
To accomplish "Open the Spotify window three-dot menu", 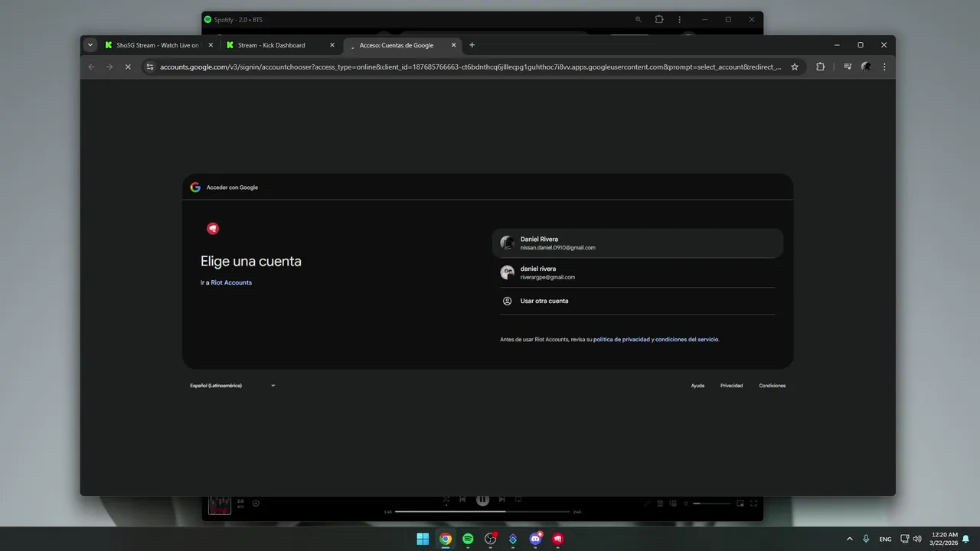I will point(679,19).
